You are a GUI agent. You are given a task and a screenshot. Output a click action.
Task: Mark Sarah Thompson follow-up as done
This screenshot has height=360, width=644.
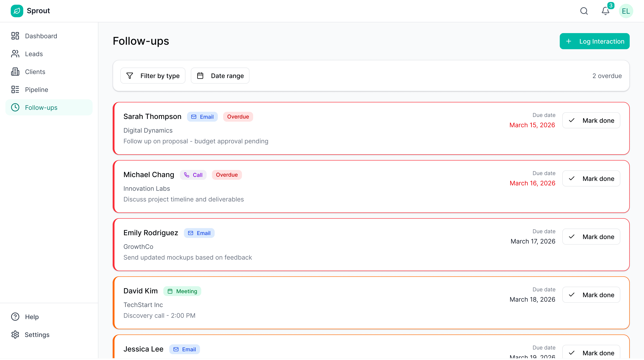click(x=591, y=120)
